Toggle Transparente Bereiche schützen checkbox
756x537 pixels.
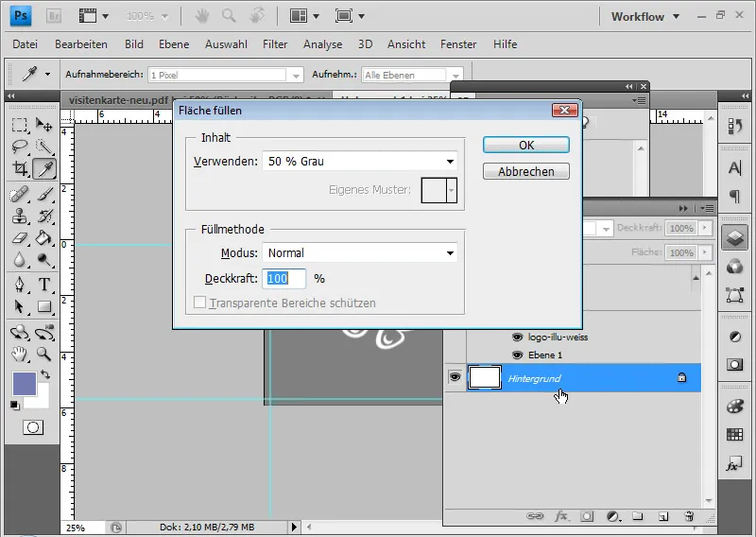pos(199,303)
